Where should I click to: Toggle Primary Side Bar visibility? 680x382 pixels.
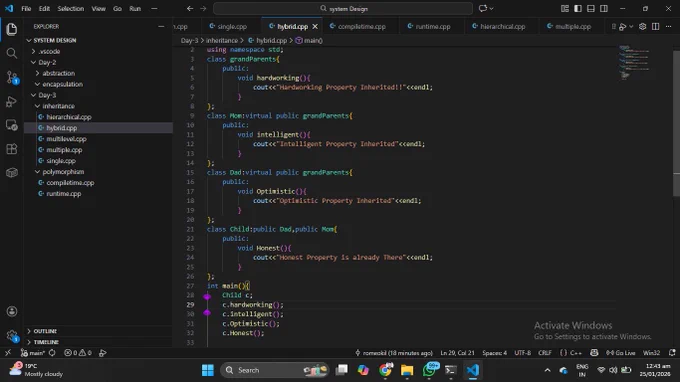coord(578,8)
